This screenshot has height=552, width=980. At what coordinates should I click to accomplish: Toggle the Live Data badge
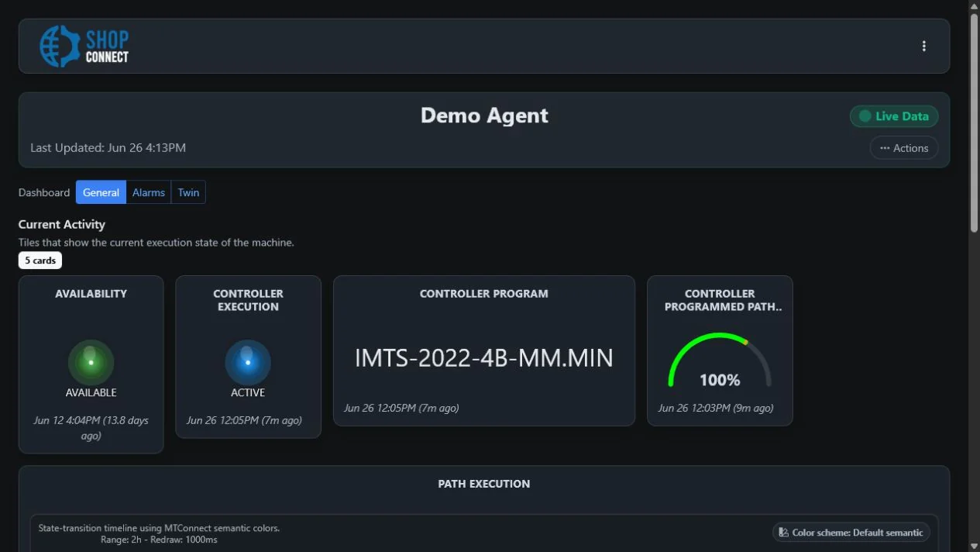click(x=894, y=116)
